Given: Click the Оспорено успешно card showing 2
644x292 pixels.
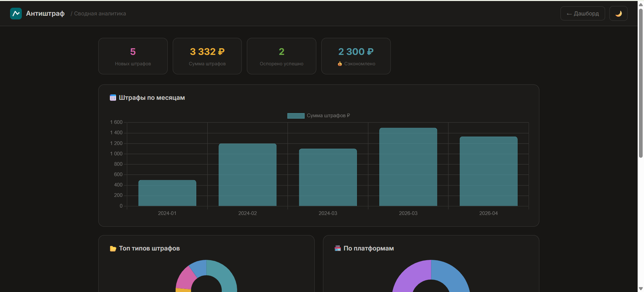Looking at the screenshot, I should click(x=281, y=56).
